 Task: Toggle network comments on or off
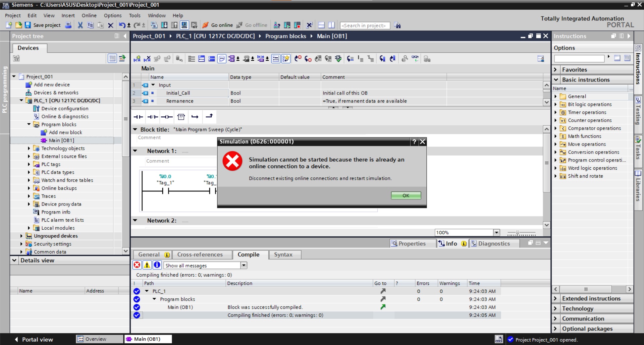click(x=275, y=59)
